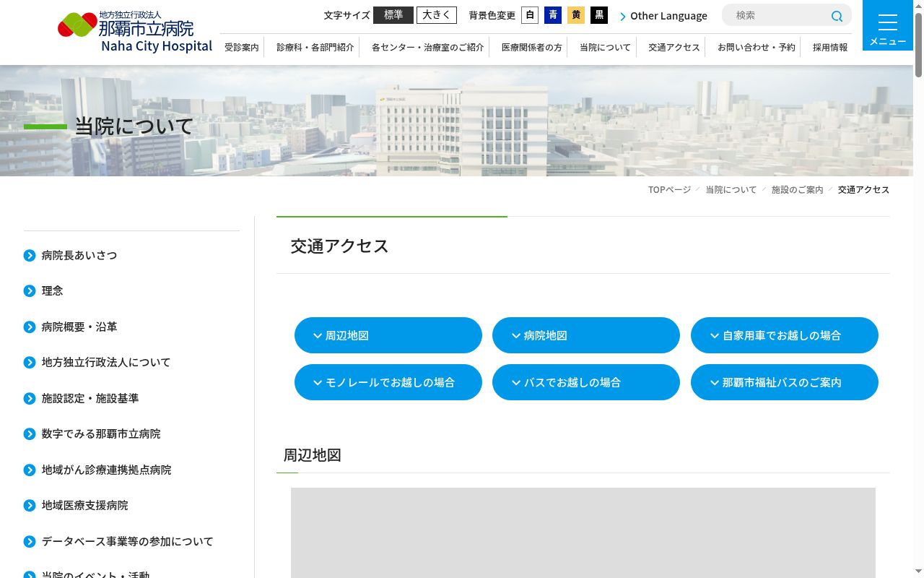Set text size to 大きく
Viewport: 924px width, 578px height.
click(x=437, y=15)
